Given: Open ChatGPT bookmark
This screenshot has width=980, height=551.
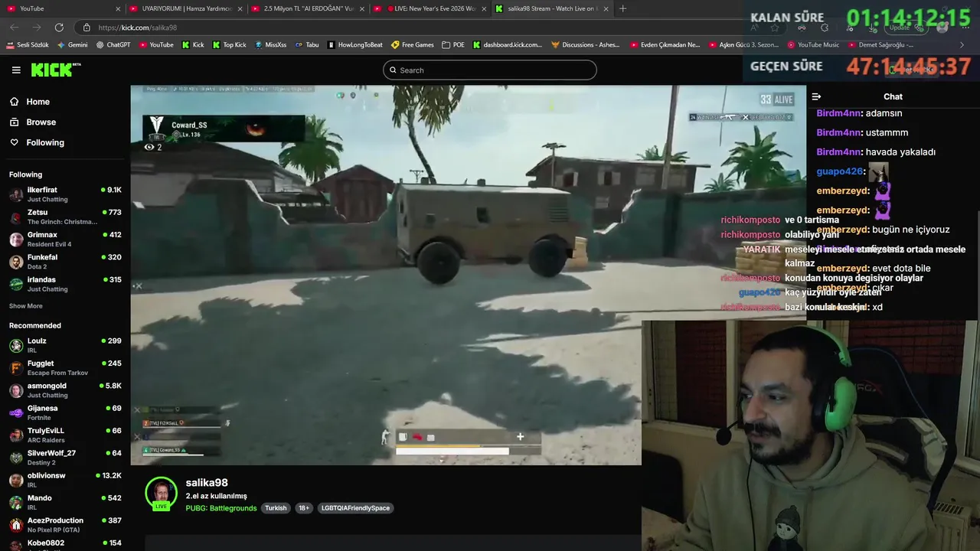Looking at the screenshot, I should click(x=113, y=45).
